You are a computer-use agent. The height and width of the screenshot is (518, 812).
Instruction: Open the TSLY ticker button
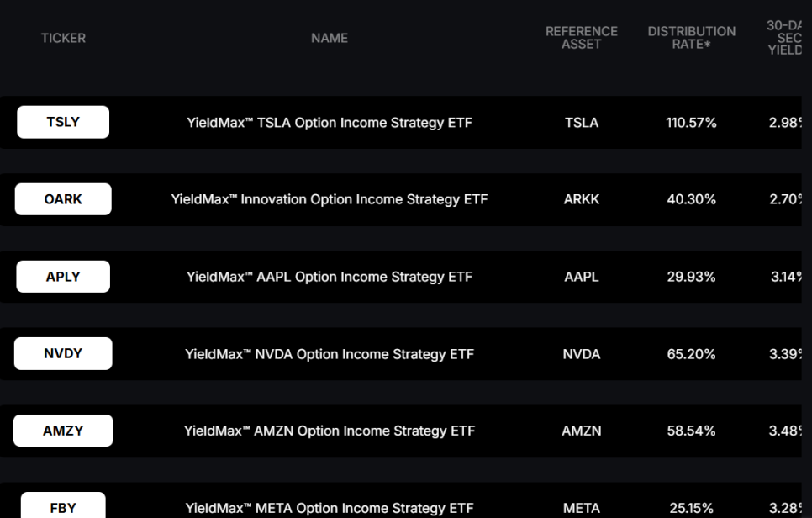tap(63, 122)
